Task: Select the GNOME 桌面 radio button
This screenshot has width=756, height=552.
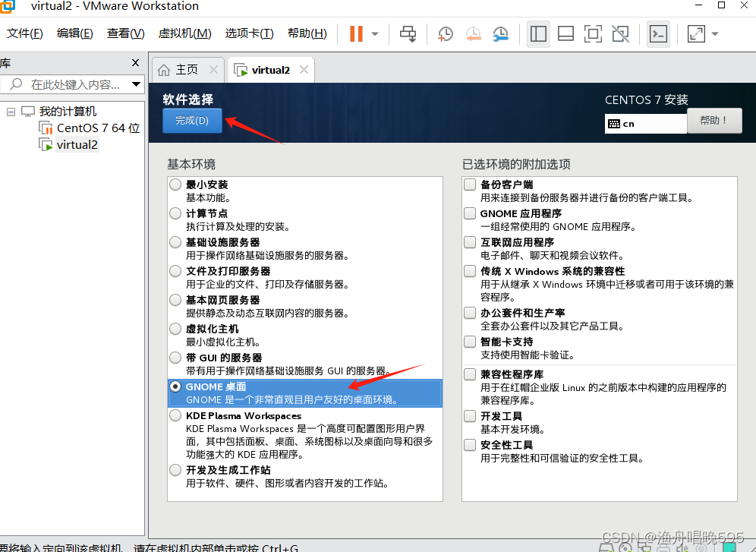Action: click(x=175, y=386)
